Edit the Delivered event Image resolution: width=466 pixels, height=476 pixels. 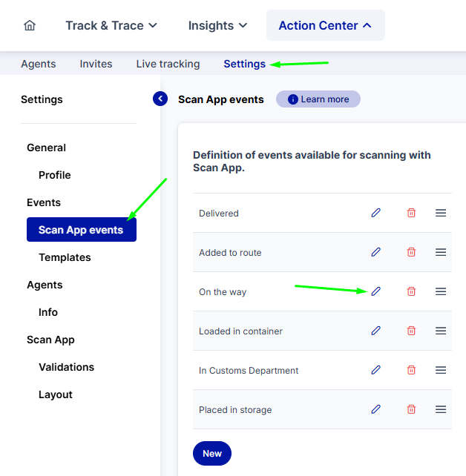pyautogui.click(x=375, y=213)
